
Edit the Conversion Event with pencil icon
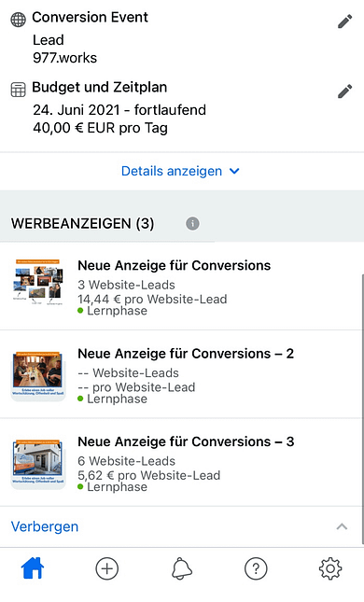pyautogui.click(x=344, y=21)
